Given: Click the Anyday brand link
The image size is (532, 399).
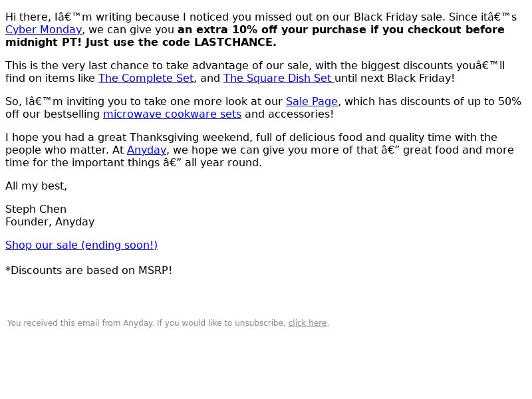Looking at the screenshot, I should pos(146,150).
